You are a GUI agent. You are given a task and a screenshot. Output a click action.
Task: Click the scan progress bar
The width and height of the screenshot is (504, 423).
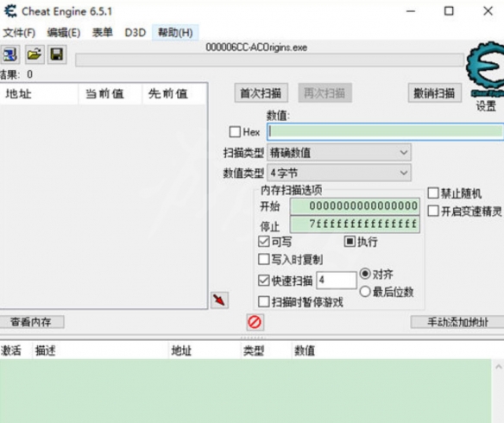269,60
